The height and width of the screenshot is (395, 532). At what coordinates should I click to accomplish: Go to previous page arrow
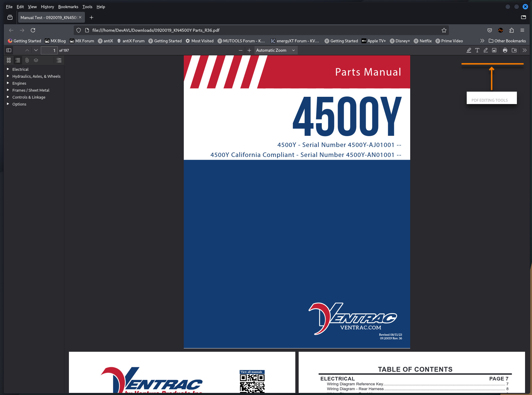pyautogui.click(x=27, y=50)
